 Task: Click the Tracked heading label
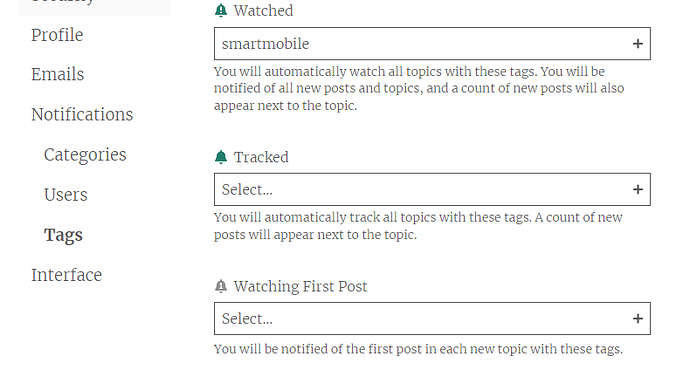click(261, 157)
